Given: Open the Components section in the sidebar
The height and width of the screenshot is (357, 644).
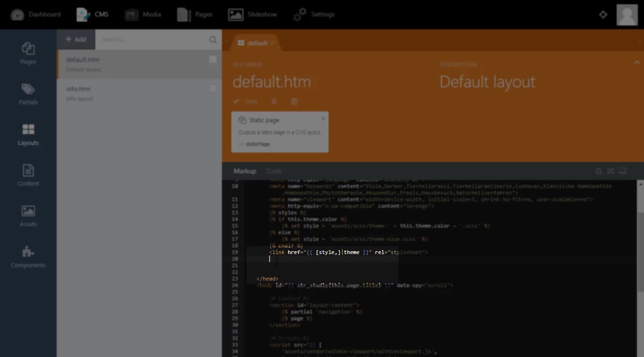Looking at the screenshot, I should tap(28, 257).
